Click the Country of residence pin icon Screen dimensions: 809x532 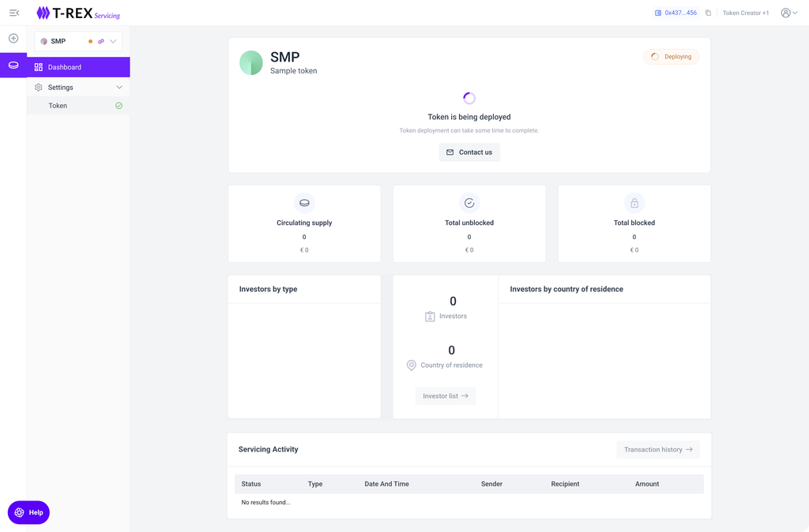coord(411,365)
